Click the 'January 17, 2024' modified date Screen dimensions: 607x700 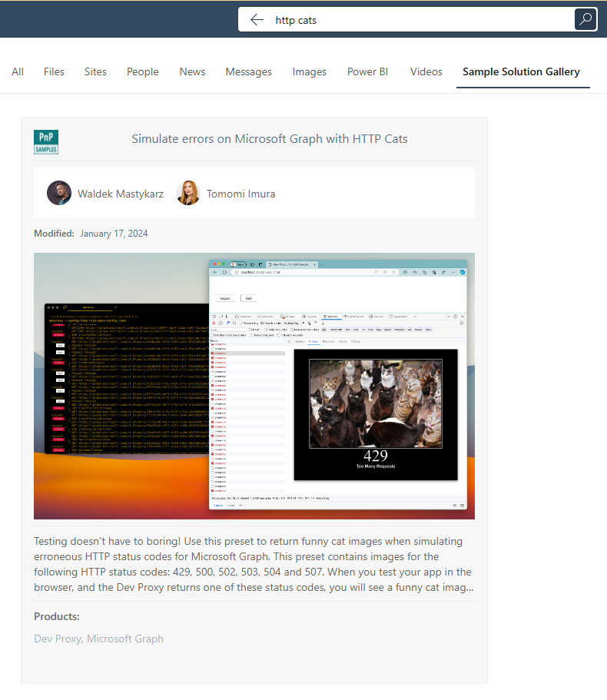(x=114, y=234)
